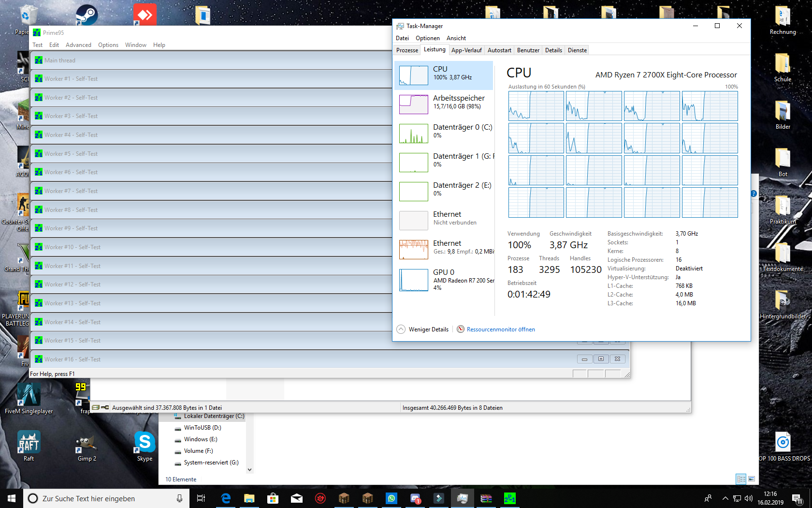Switch to the Benutzer tab
Image resolution: width=812 pixels, height=508 pixels.
coord(528,50)
